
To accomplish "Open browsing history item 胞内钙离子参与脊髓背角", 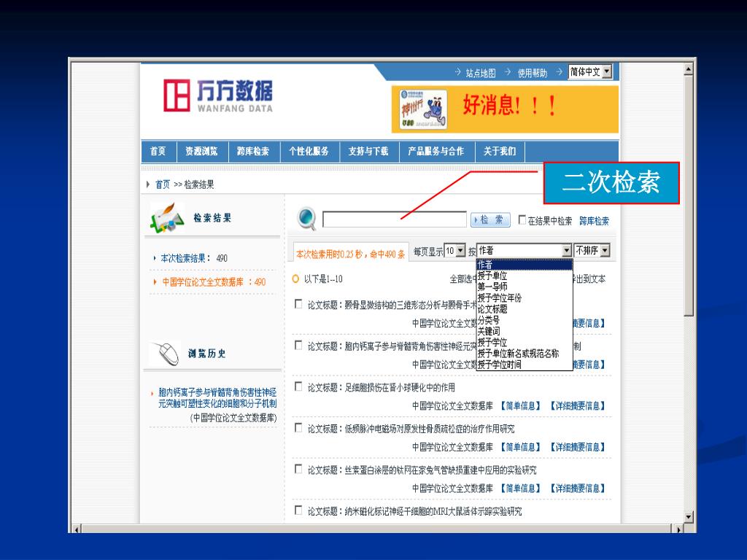I will pyautogui.click(x=217, y=397).
